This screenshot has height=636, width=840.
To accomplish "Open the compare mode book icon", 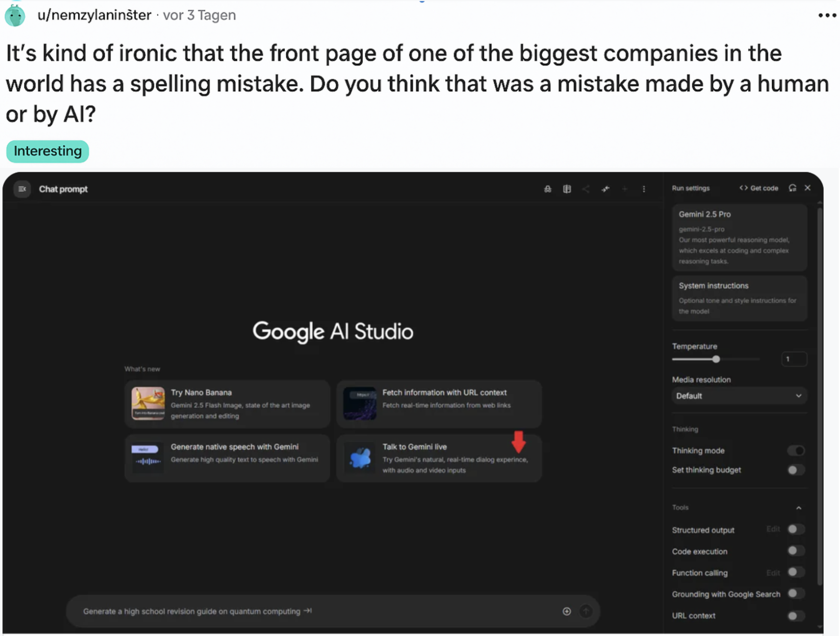I will (567, 189).
